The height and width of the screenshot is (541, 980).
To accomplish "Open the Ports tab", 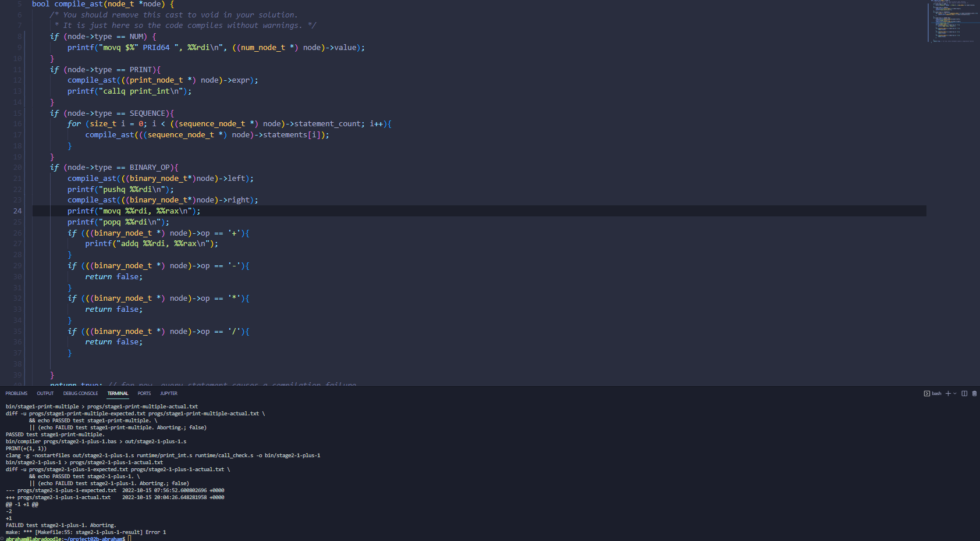I will coord(144,394).
